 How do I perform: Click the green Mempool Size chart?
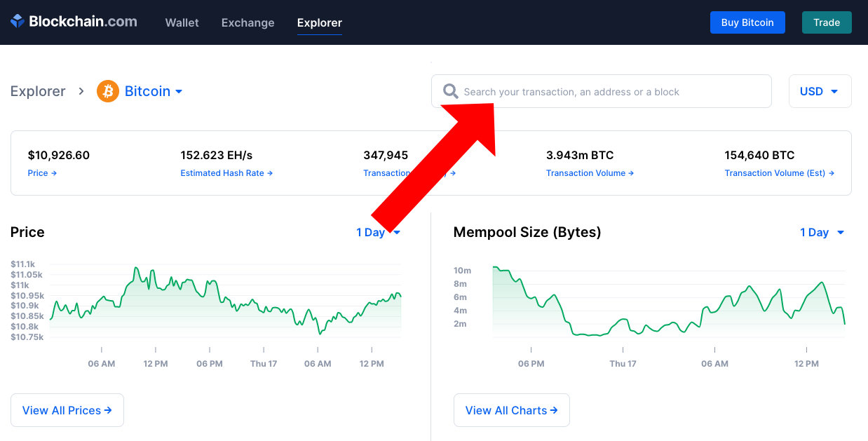pos(669,301)
